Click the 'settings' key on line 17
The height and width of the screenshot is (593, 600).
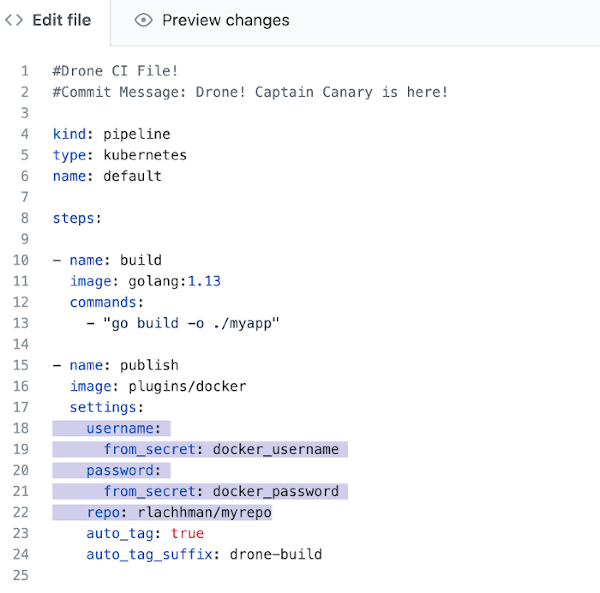[103, 407]
